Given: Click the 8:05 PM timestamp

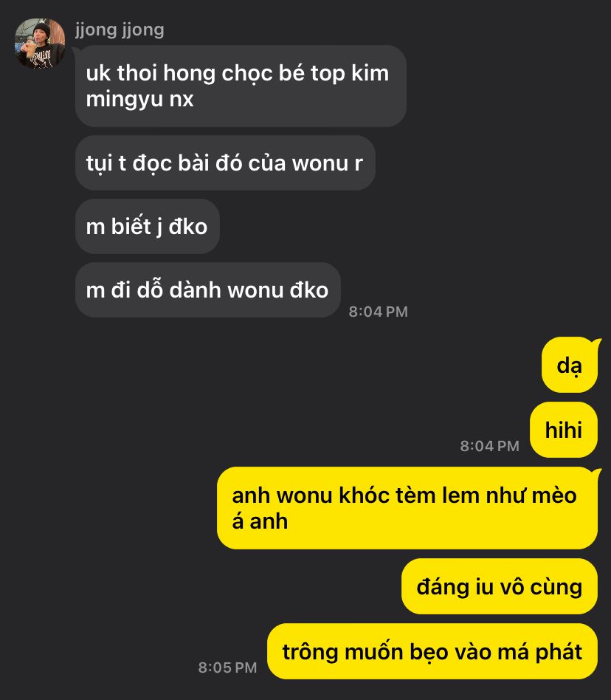Looking at the screenshot, I should [x=227, y=668].
